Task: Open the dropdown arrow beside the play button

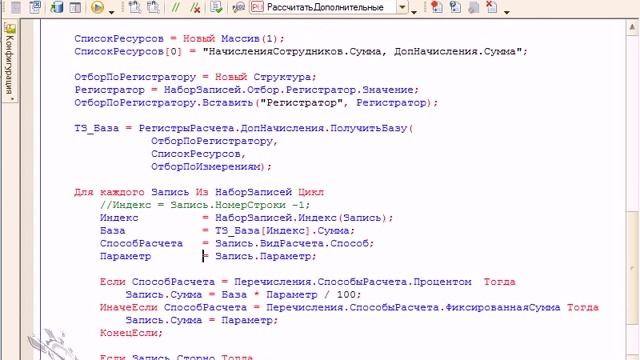Action: click(x=111, y=12)
